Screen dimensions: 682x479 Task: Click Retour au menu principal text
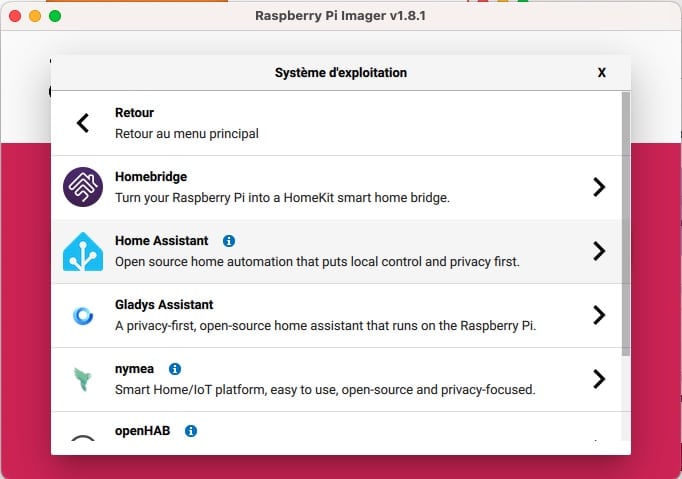(186, 133)
